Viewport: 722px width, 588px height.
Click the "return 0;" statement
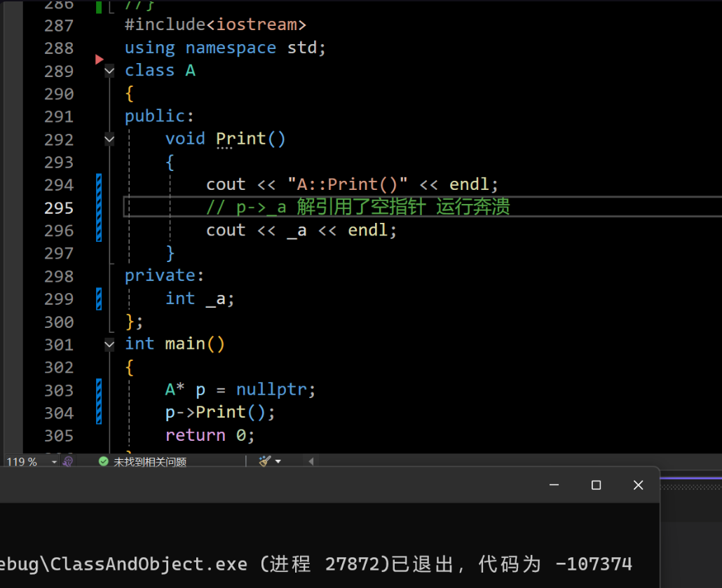(210, 436)
